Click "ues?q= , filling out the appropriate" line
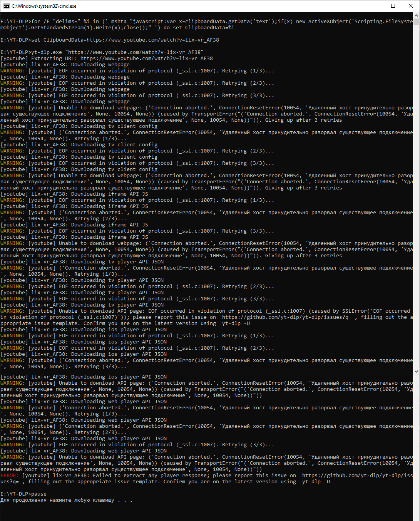 tap(165, 482)
